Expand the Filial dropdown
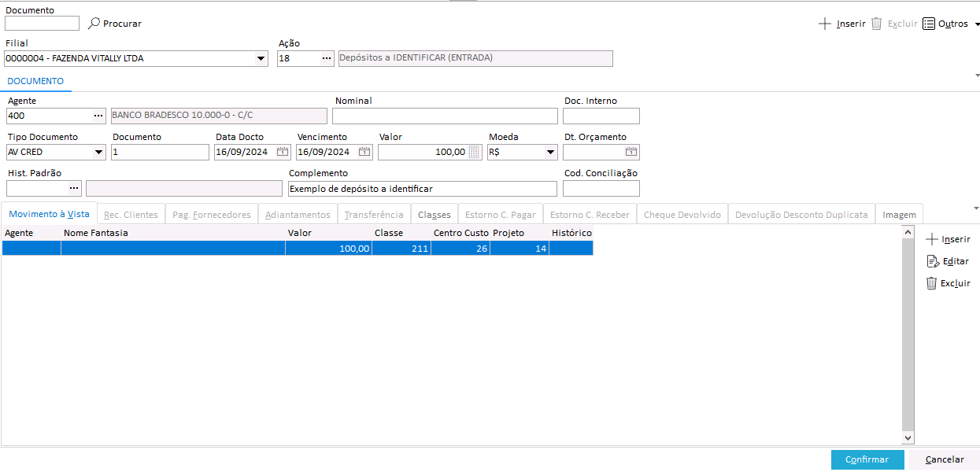This screenshot has width=980, height=472. tap(261, 58)
